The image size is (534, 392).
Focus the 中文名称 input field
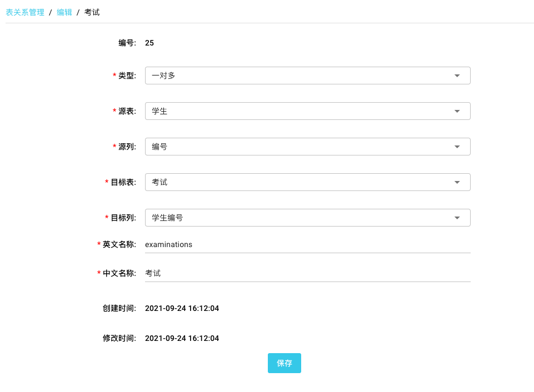pyautogui.click(x=307, y=273)
